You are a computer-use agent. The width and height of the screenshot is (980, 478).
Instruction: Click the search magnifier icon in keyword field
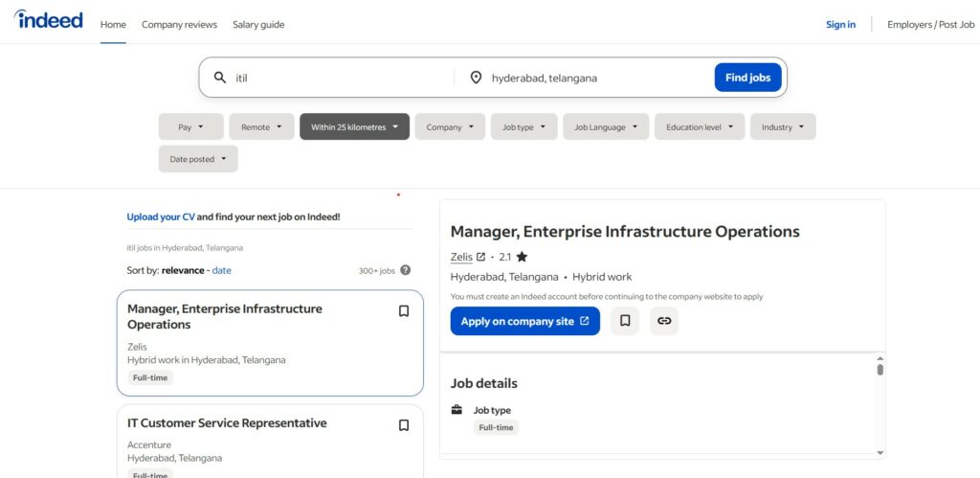(220, 78)
